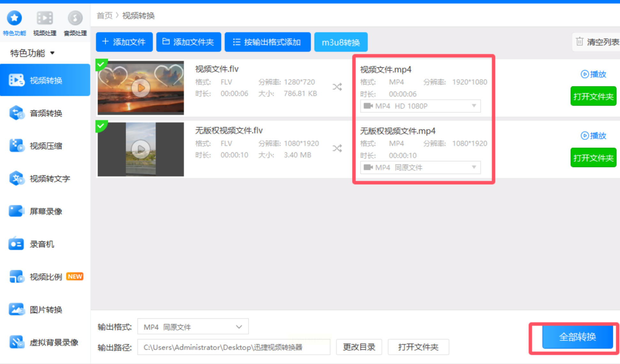Uncheck the 无版权视频文件.flv checkbox
Viewport: 620px width, 364px height.
[x=101, y=125]
